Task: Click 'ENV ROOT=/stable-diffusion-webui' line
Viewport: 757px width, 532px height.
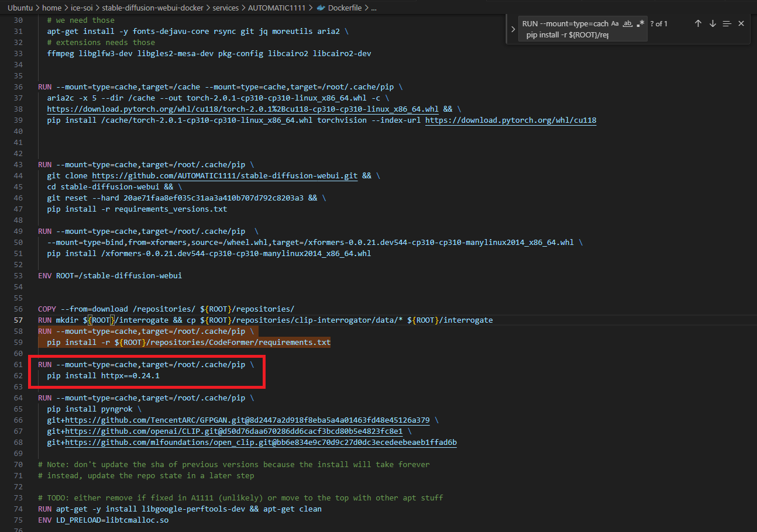Action: pos(110,276)
